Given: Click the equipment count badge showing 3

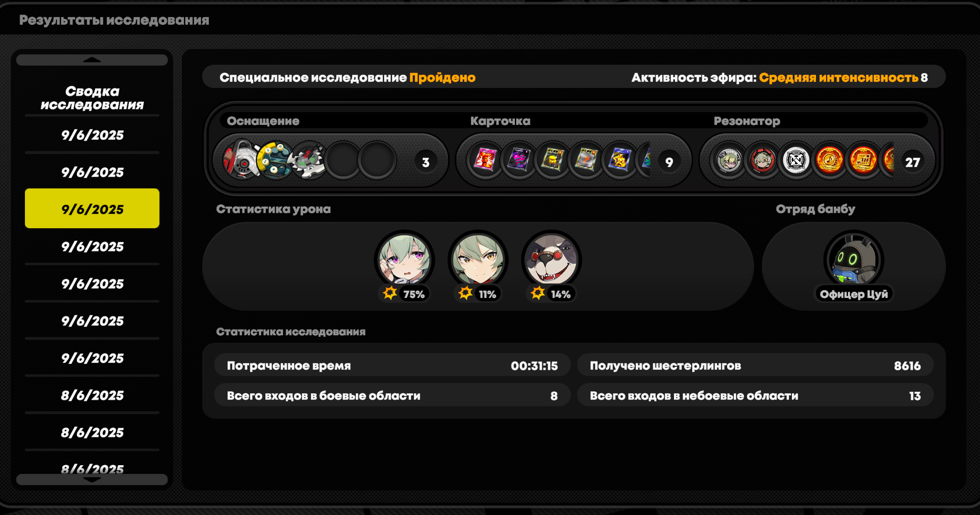Looking at the screenshot, I should (426, 162).
